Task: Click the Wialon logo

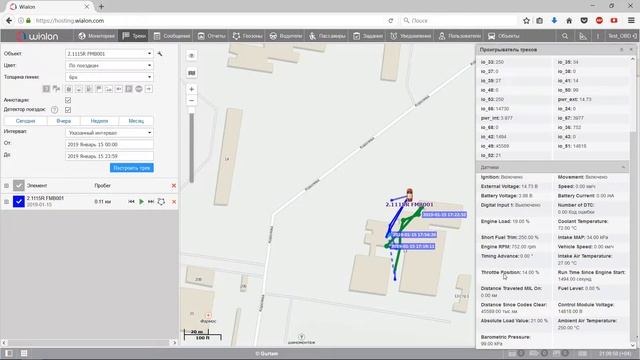Action: [38, 36]
